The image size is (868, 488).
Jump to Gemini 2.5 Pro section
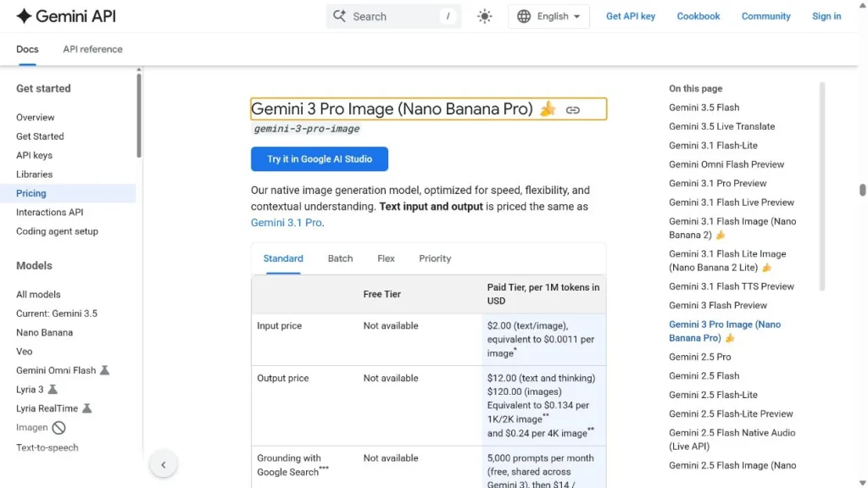pyautogui.click(x=699, y=357)
